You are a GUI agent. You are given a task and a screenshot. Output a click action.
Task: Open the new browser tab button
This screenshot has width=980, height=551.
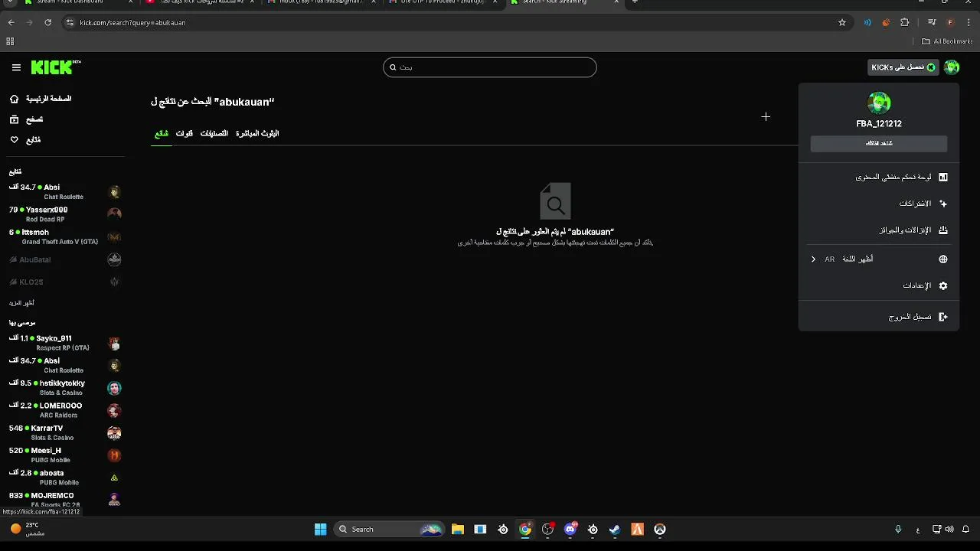pyautogui.click(x=635, y=2)
